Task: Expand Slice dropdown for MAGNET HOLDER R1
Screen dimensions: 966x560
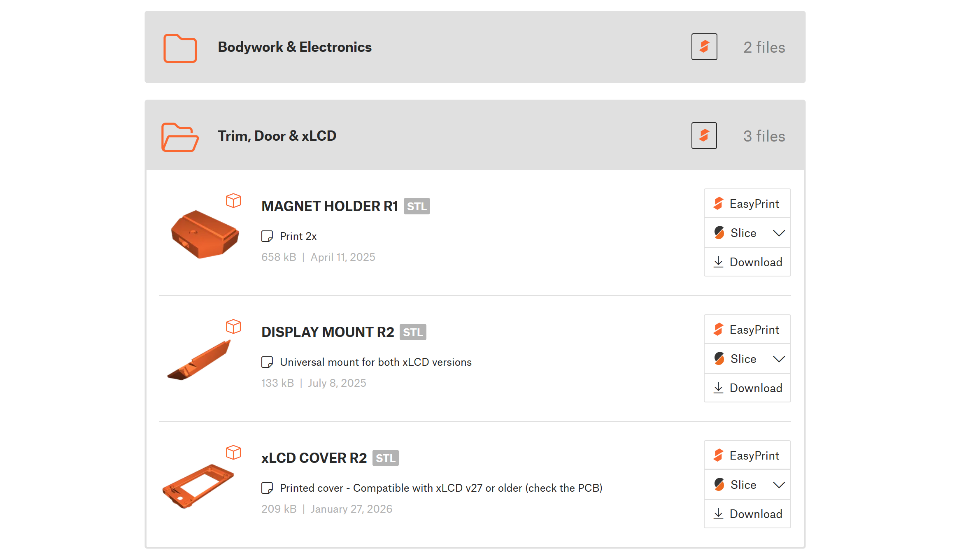Action: 779,233
